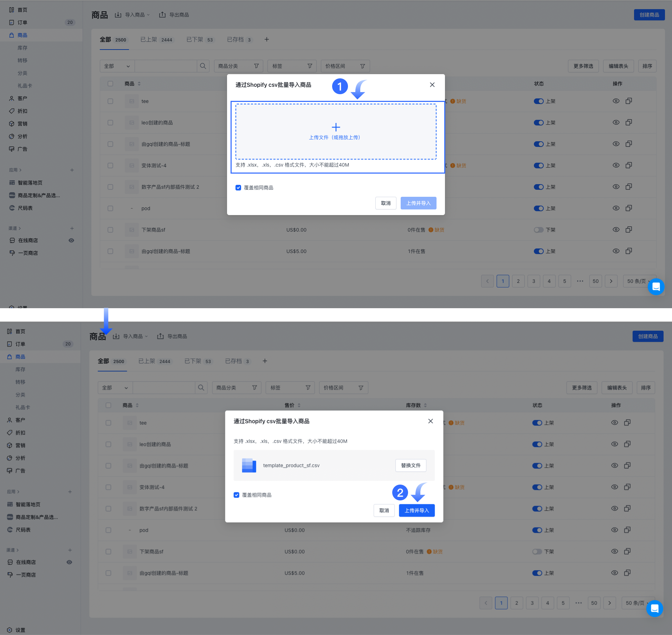672x635 pixels.
Task: Duplicate 下架商品sf in the lower screenshot
Action: [x=627, y=551]
